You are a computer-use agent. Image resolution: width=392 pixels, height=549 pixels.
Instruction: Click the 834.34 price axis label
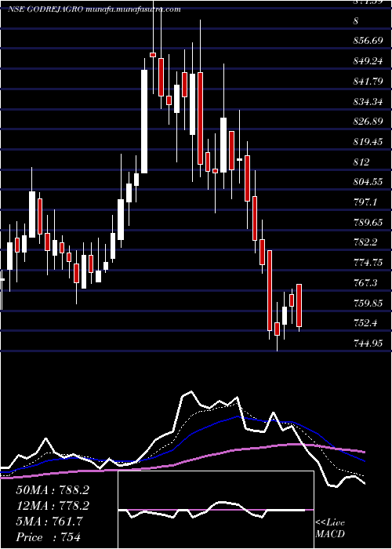(368, 101)
